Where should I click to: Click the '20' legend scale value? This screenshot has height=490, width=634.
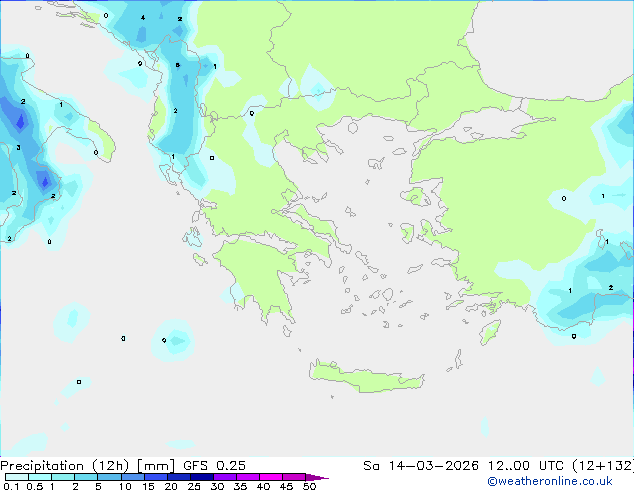click(171, 486)
